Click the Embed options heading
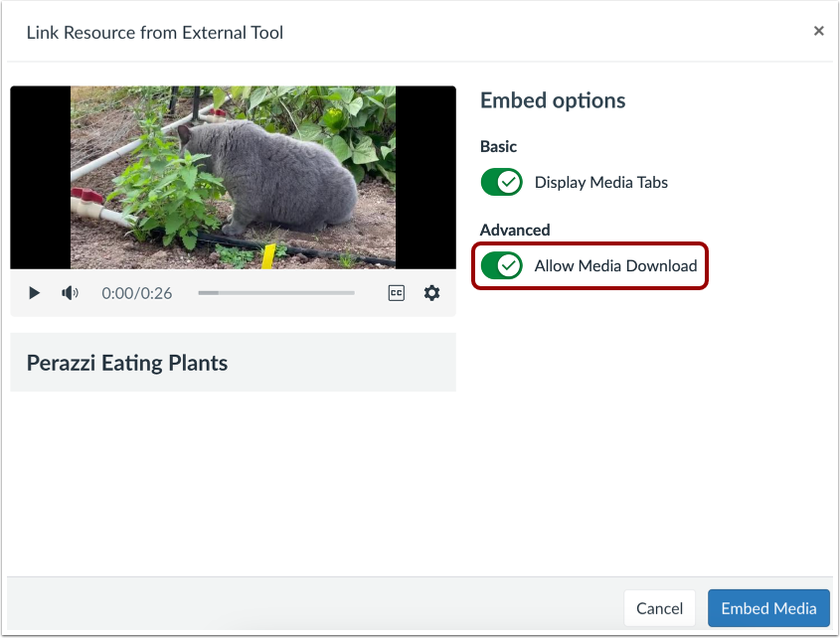840x638 pixels. pyautogui.click(x=553, y=100)
